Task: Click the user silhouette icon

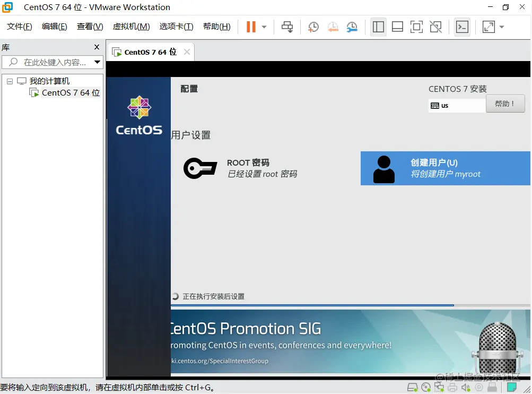Action: coord(383,169)
